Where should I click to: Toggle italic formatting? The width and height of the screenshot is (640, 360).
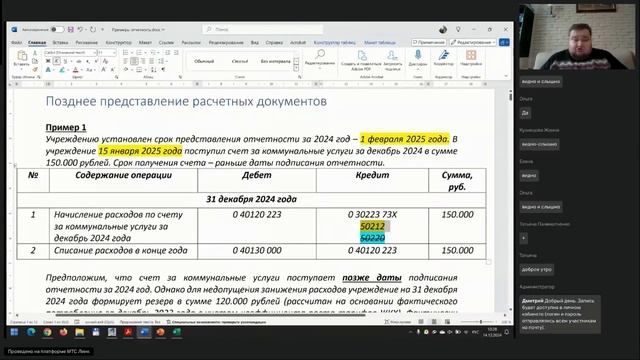(56, 61)
